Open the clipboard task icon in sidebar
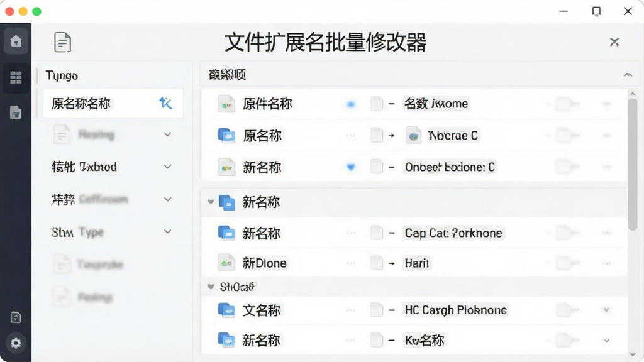Screen dimensions: 644x362 click(x=16, y=317)
